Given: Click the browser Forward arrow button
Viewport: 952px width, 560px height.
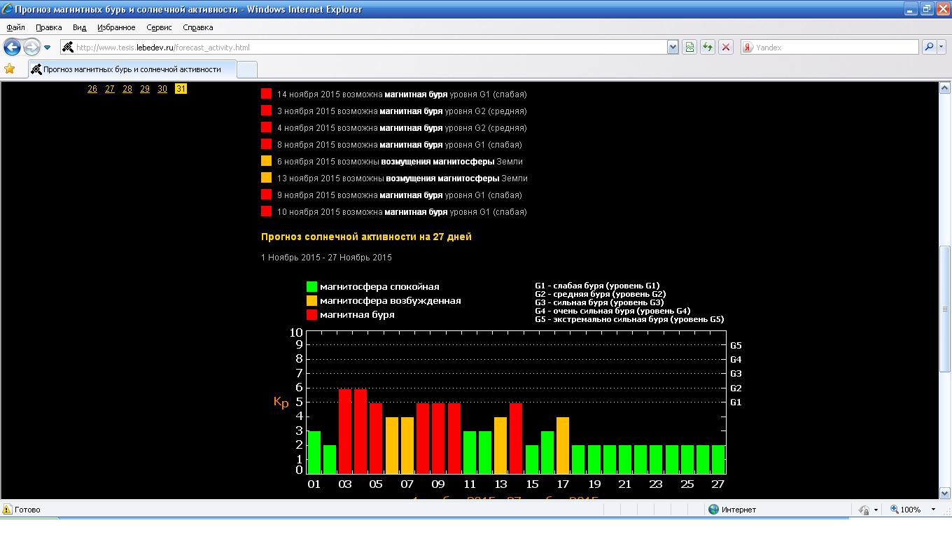Looking at the screenshot, I should (x=31, y=47).
